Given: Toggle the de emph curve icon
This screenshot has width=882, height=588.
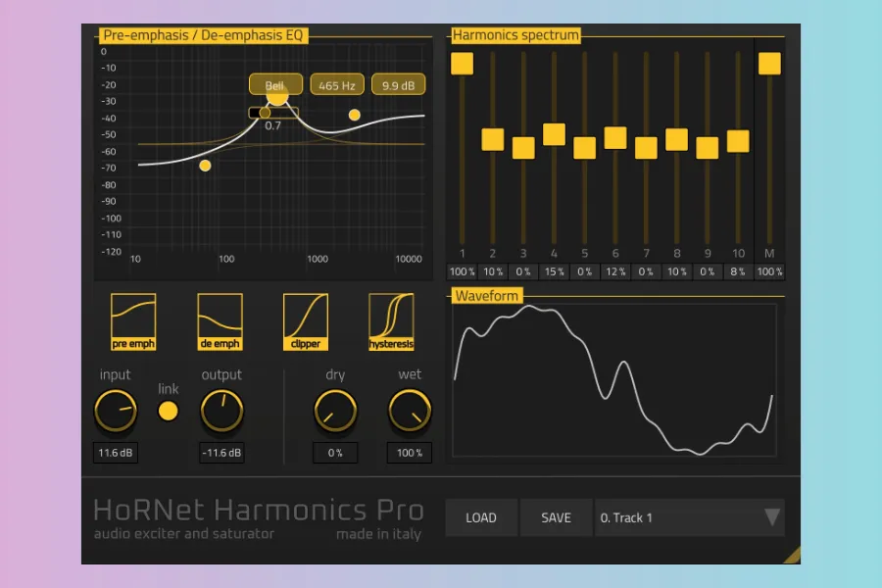Looking at the screenshot, I should [220, 321].
